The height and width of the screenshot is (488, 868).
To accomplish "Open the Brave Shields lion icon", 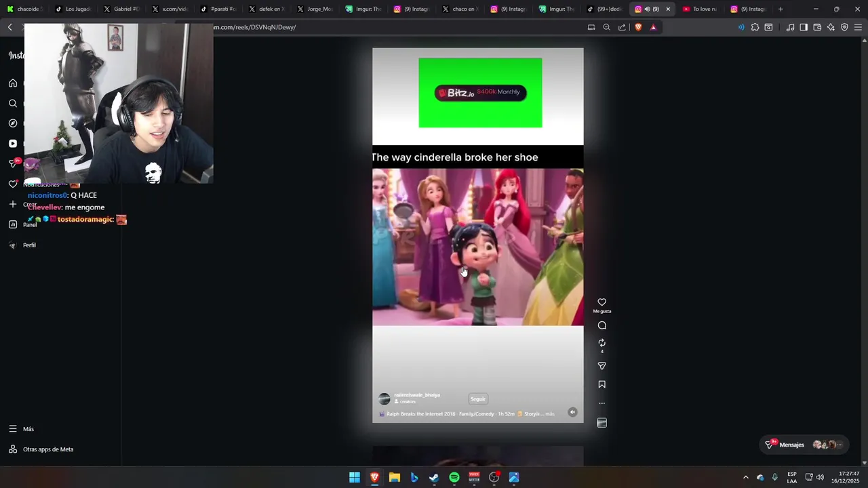I will tap(638, 27).
